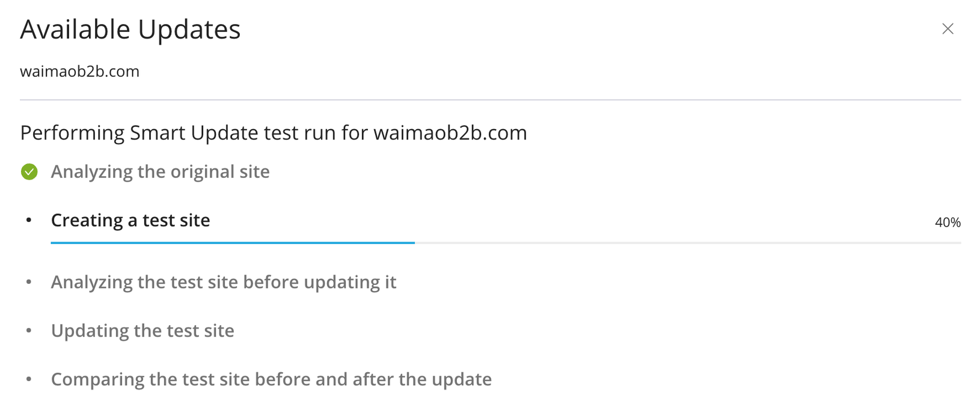Screen dimensions: 980x413
Task: Select the Updating the test site entry
Action: 143,331
